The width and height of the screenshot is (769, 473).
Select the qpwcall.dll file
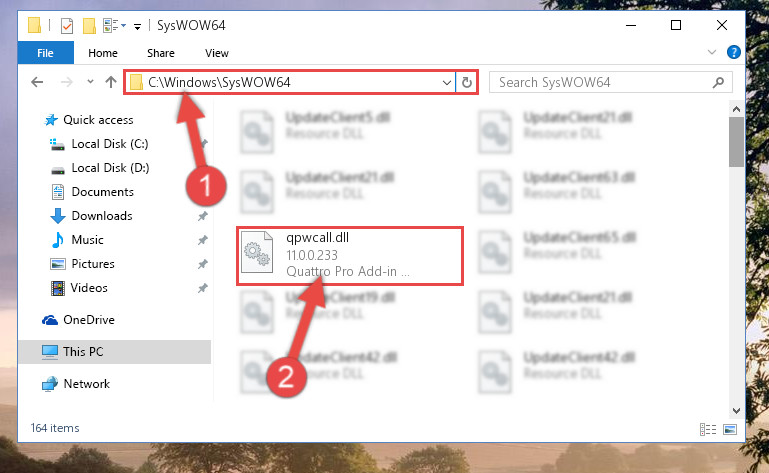(x=349, y=255)
